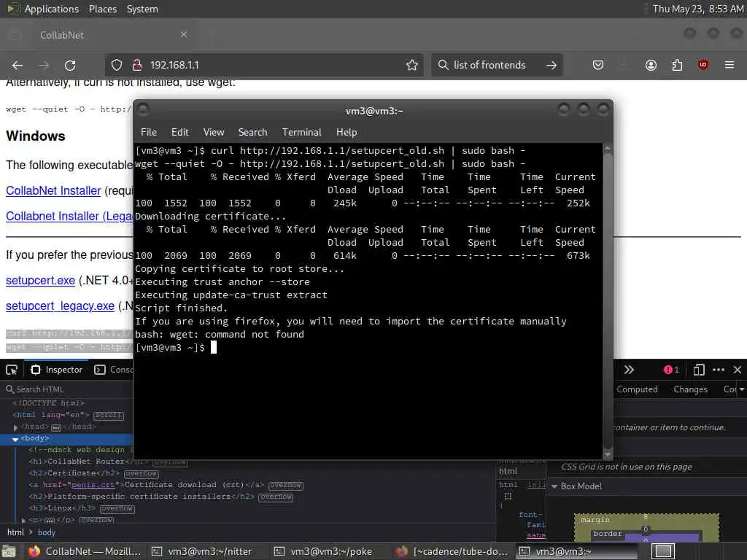
Task: Open the CollabNet Installer link
Action: point(53,190)
